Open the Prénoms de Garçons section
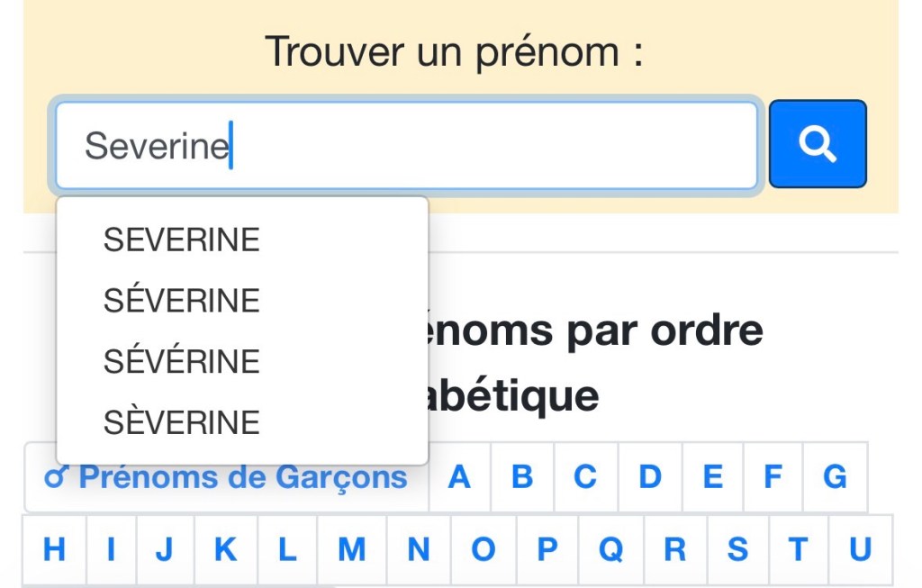Viewport: 922px width, 588px height. point(225,476)
